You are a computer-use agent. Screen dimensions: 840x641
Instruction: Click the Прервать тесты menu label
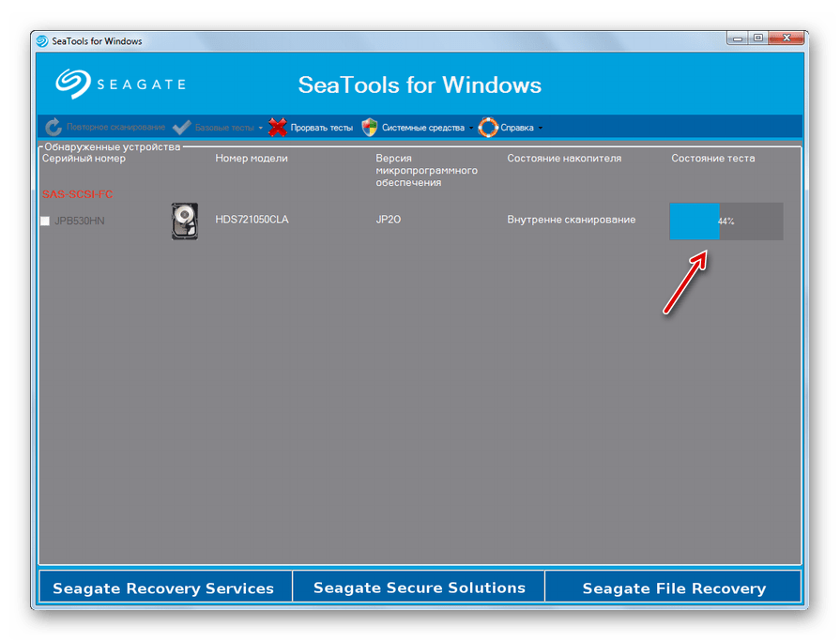tap(321, 128)
